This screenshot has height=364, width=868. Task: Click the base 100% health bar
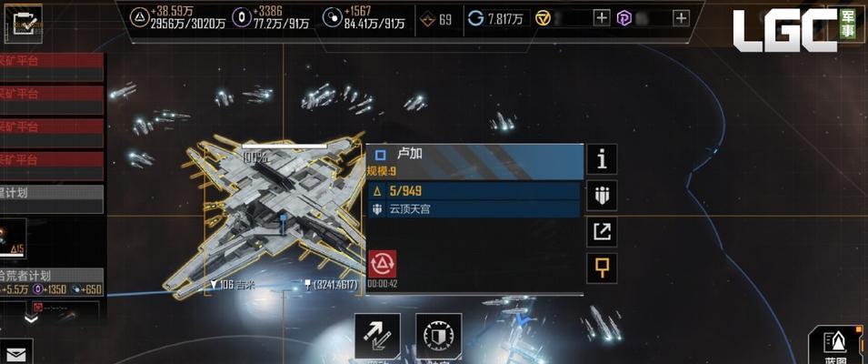point(284,147)
